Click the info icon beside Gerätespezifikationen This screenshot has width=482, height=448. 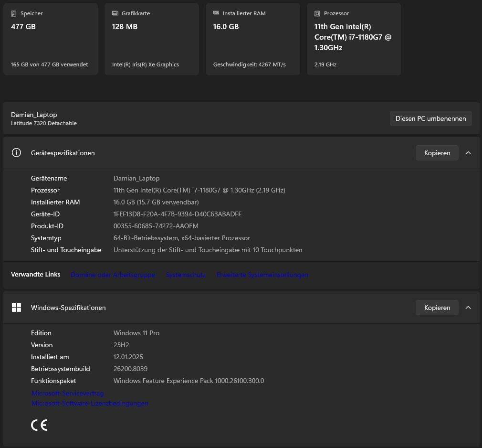(16, 153)
